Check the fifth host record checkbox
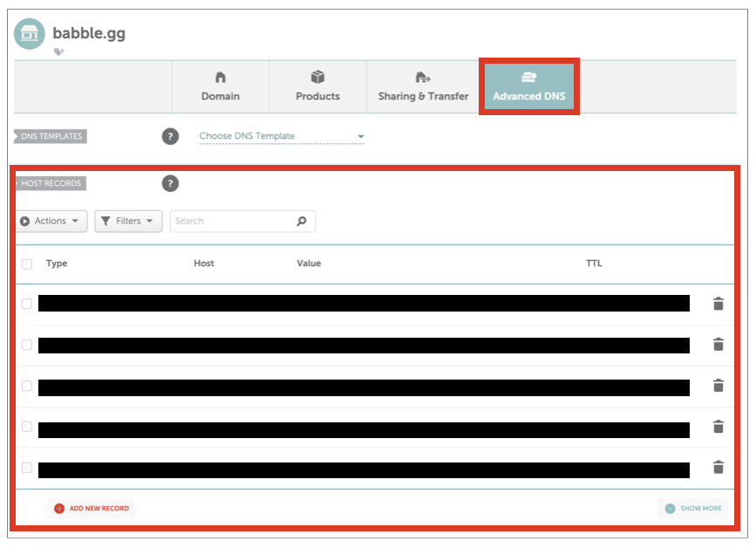This screenshot has height=548, width=756. coord(27,468)
